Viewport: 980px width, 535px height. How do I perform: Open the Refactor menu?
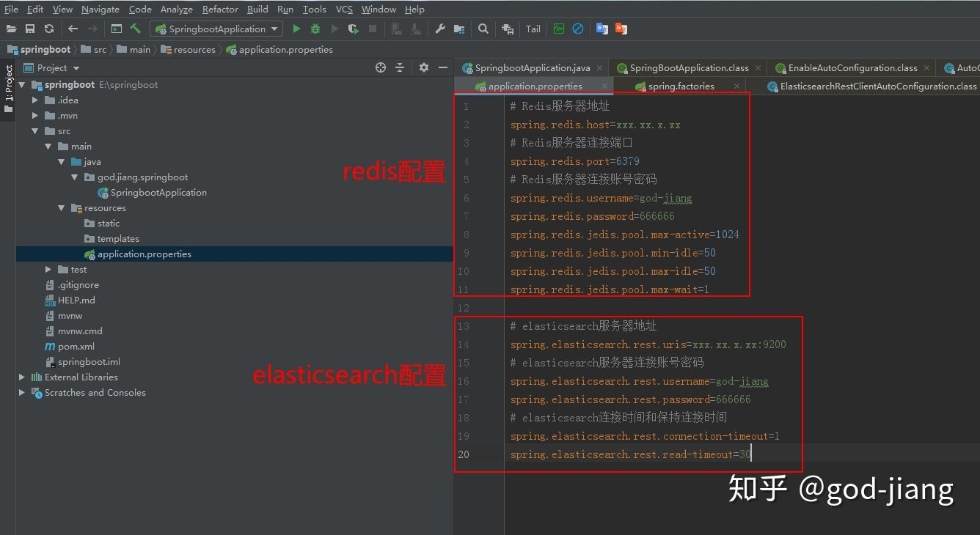click(x=220, y=9)
